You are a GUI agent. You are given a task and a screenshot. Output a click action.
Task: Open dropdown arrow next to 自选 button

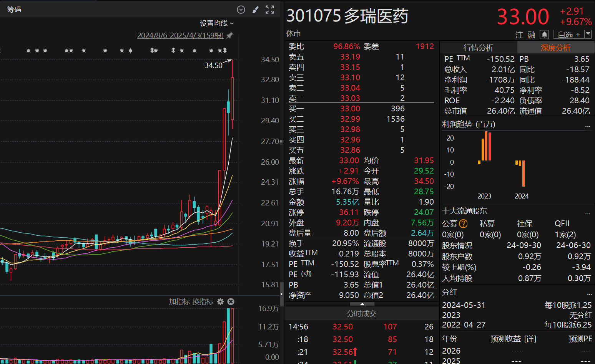pyautogui.click(x=588, y=34)
